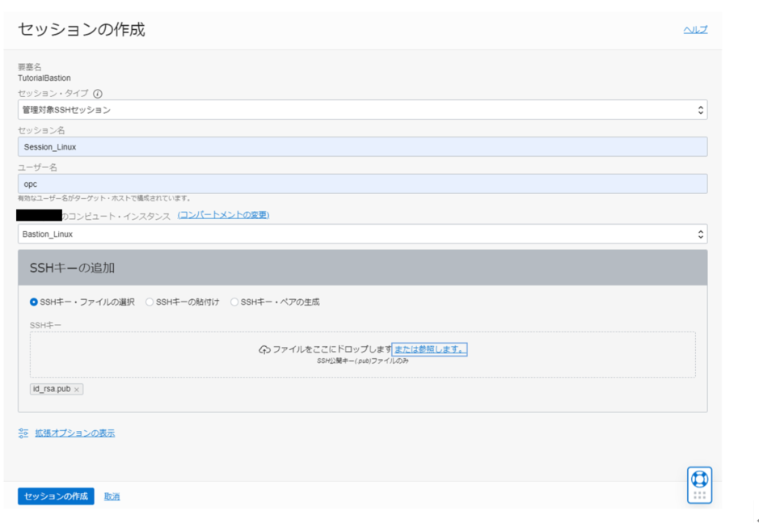This screenshot has width=759, height=532.
Task: Remove the id_rsa.pub file with the x
Action: [x=77, y=390]
